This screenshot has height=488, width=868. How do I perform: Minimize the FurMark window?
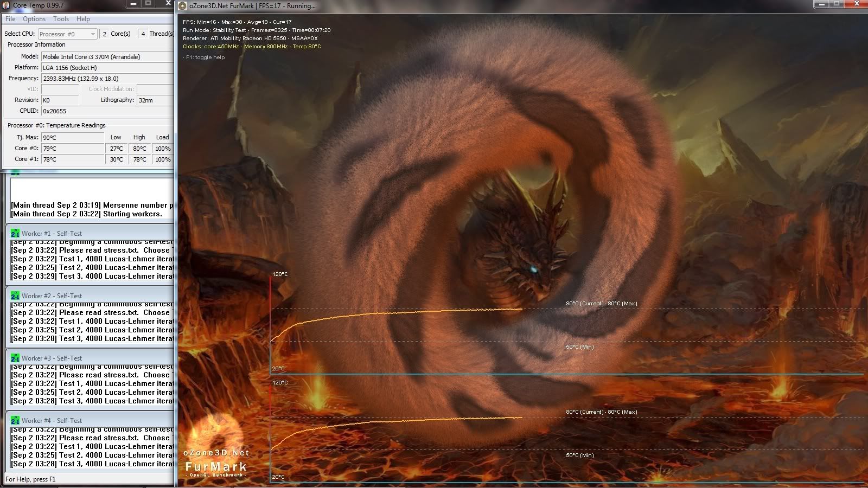click(x=821, y=4)
